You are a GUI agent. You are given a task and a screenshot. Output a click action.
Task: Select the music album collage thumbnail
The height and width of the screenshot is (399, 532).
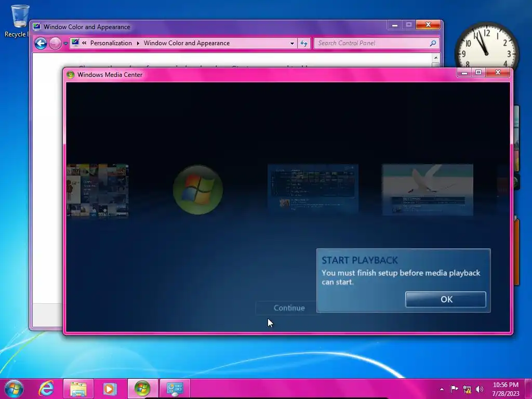coord(98,190)
